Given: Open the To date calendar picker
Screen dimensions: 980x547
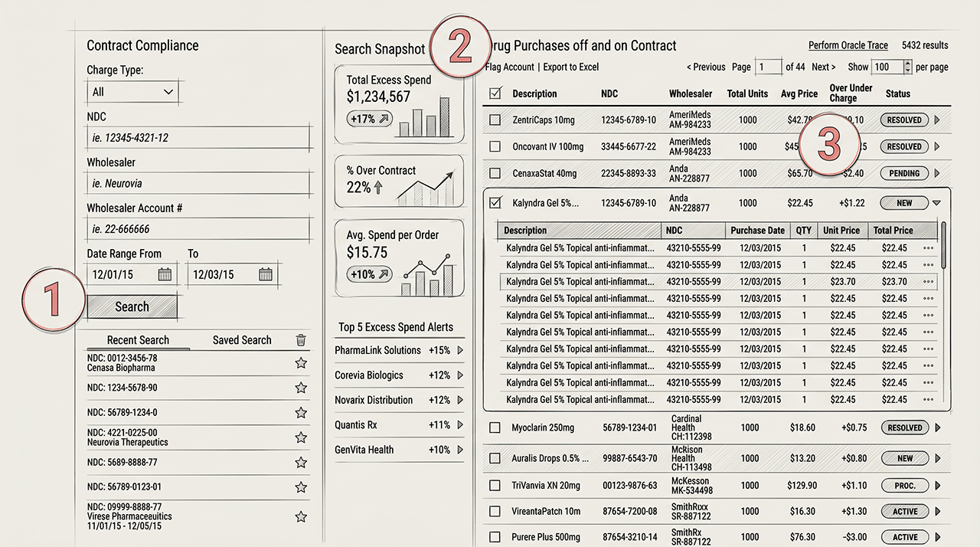Looking at the screenshot, I should point(266,274).
